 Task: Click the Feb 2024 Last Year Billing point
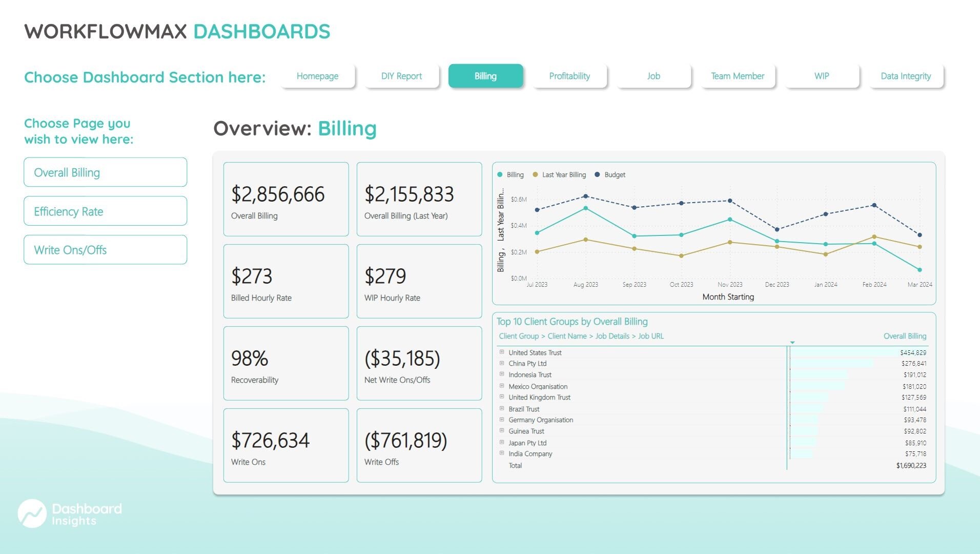tap(874, 237)
